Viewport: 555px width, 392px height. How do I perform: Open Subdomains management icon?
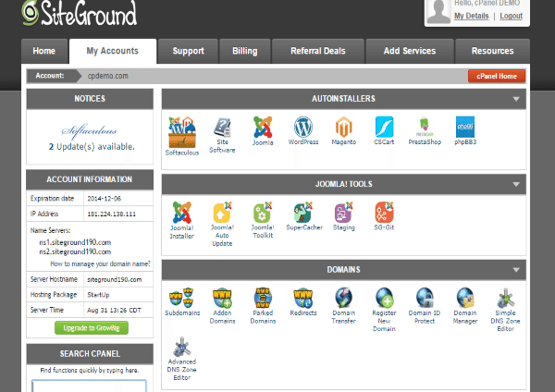pyautogui.click(x=180, y=299)
